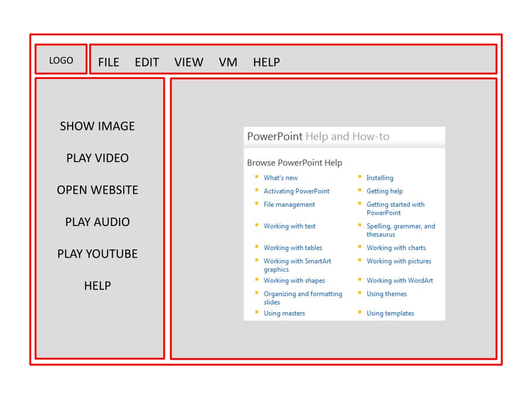Screen dimensions: 532x399
Task: Open the VM menu
Action: tap(228, 62)
